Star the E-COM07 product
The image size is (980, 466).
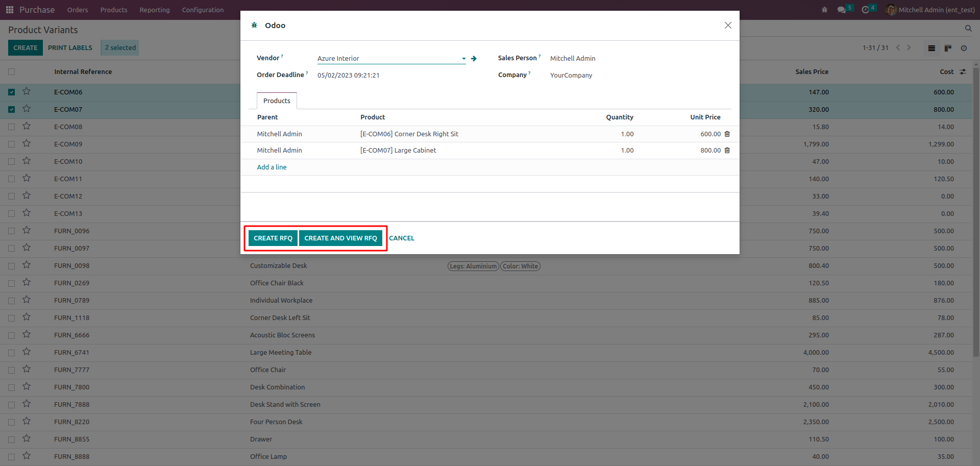click(27, 109)
